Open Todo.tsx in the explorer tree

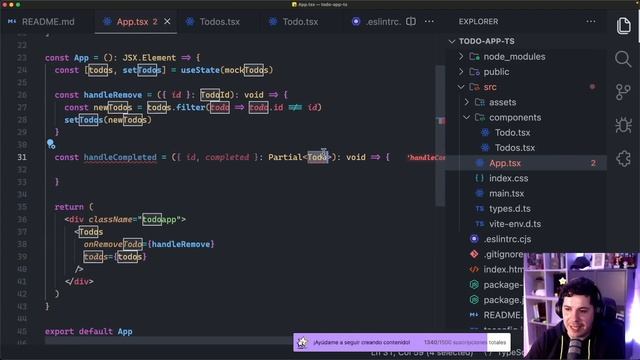[x=512, y=133]
